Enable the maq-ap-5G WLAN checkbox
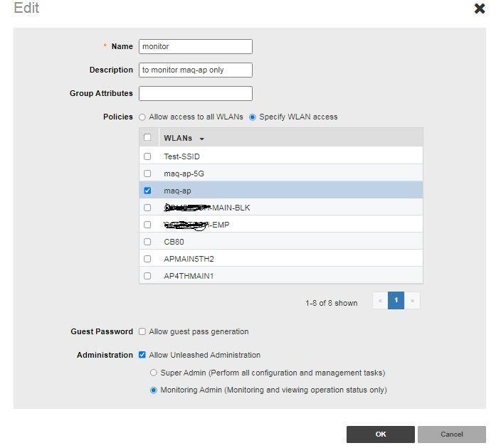 [x=147, y=174]
